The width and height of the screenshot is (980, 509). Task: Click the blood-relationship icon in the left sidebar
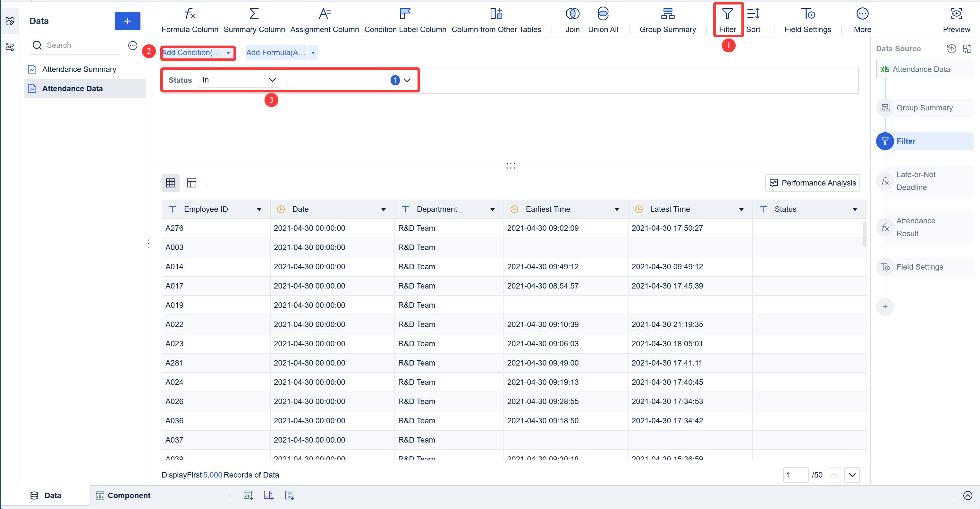10,47
